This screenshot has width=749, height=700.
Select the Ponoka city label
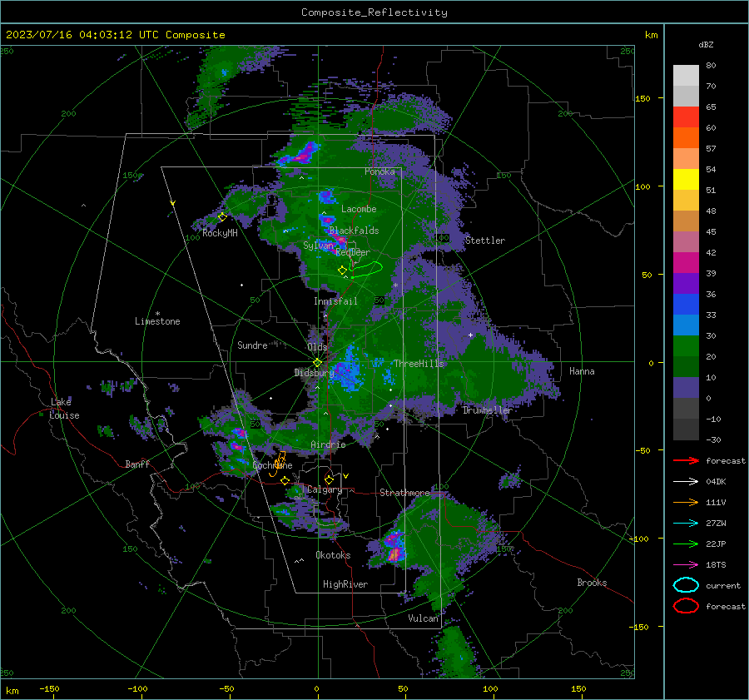click(379, 171)
